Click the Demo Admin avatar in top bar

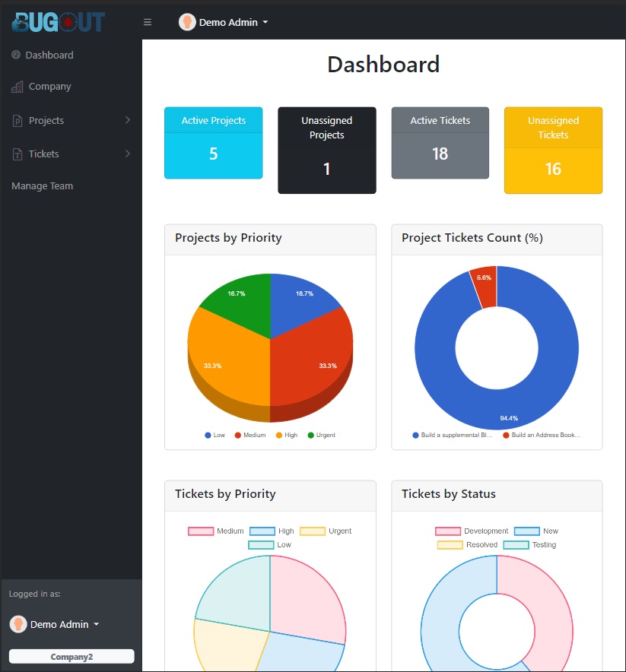[187, 22]
